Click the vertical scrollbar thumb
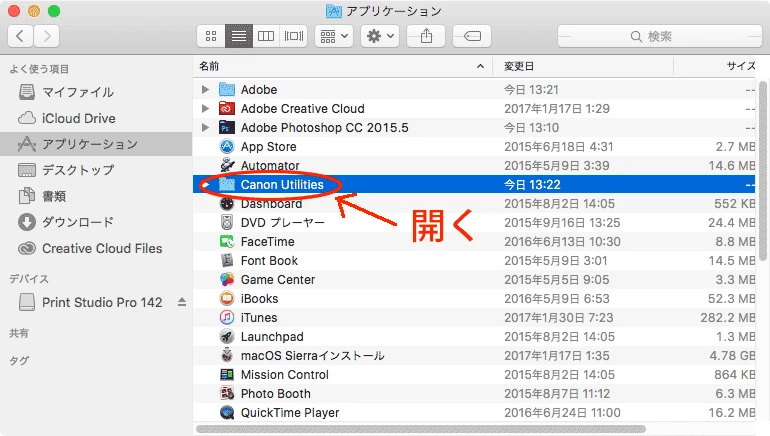770x436 pixels. [762, 169]
